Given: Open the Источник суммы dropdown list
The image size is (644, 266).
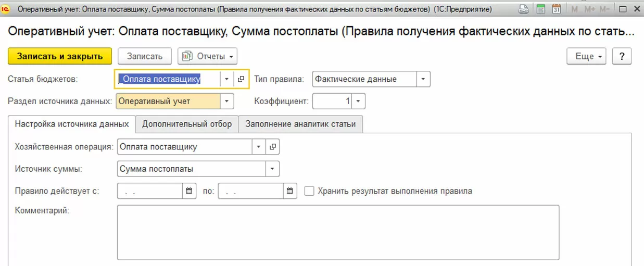Looking at the screenshot, I should tap(272, 169).
